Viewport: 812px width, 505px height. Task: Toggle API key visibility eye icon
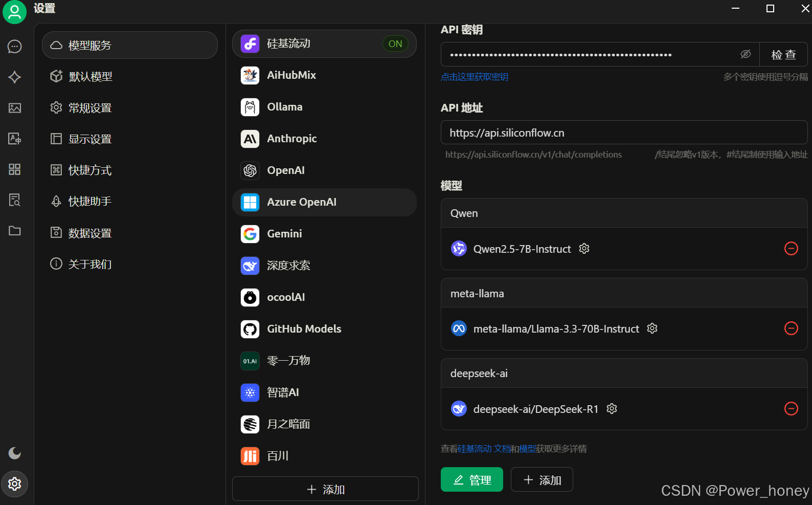746,54
